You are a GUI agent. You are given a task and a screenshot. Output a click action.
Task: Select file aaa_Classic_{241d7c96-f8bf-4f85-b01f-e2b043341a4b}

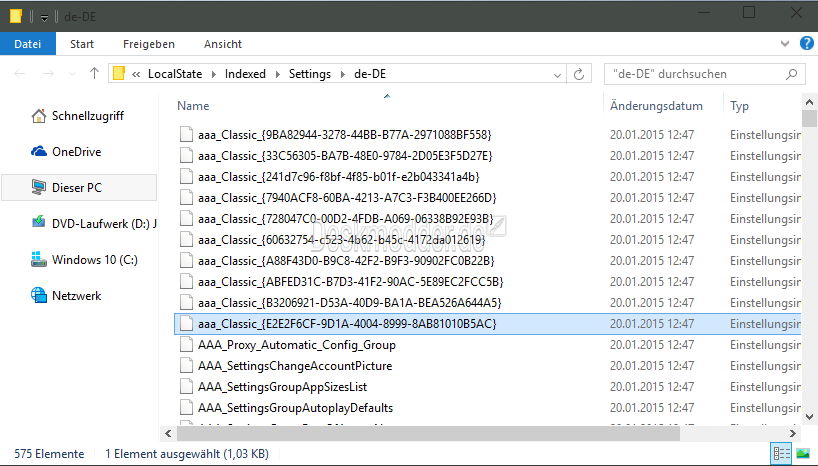[x=339, y=176]
